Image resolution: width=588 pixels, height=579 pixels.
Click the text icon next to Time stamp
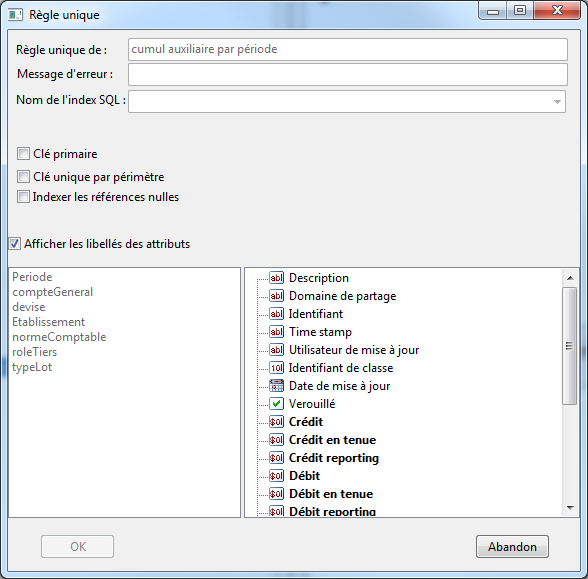276,332
